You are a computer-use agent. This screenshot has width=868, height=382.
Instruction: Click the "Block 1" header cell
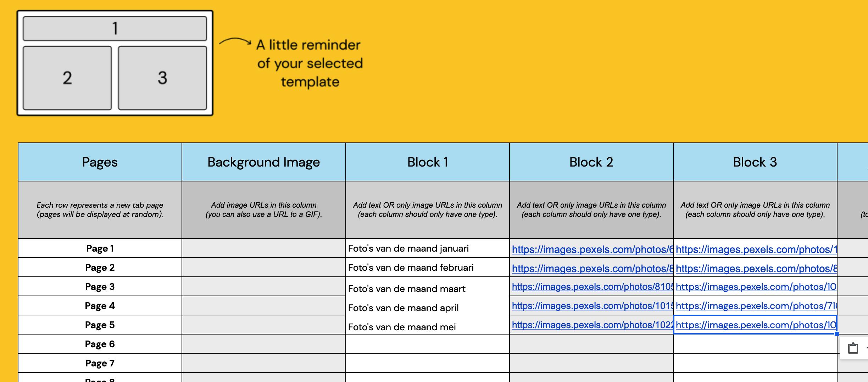(x=427, y=162)
